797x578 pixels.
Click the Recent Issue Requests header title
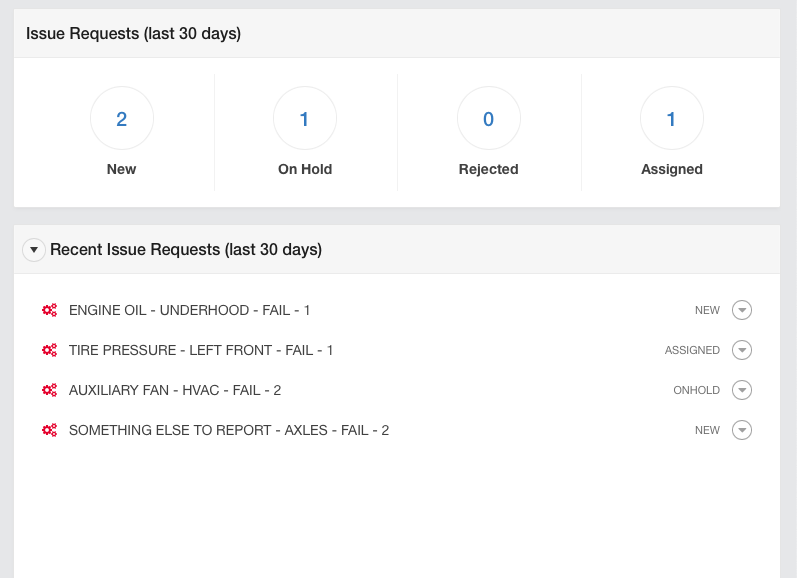click(x=186, y=250)
